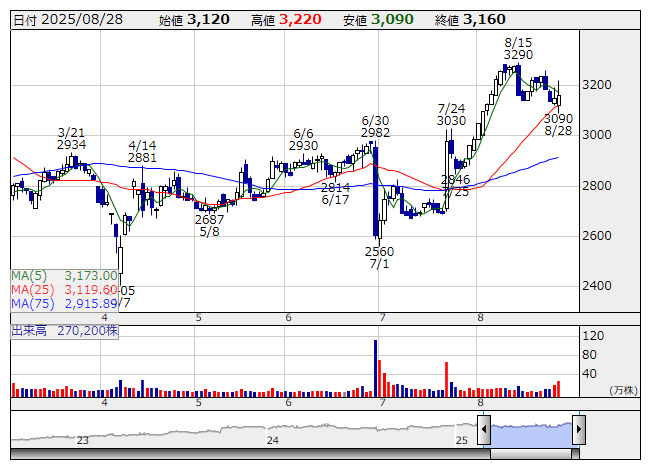Click the 高値 3,220 high price
Image resolution: width=653 pixels, height=470 pixels.
point(286,20)
